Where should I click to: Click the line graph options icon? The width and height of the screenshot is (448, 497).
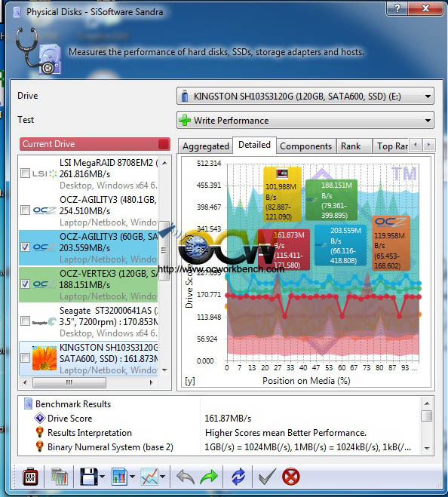click(149, 477)
